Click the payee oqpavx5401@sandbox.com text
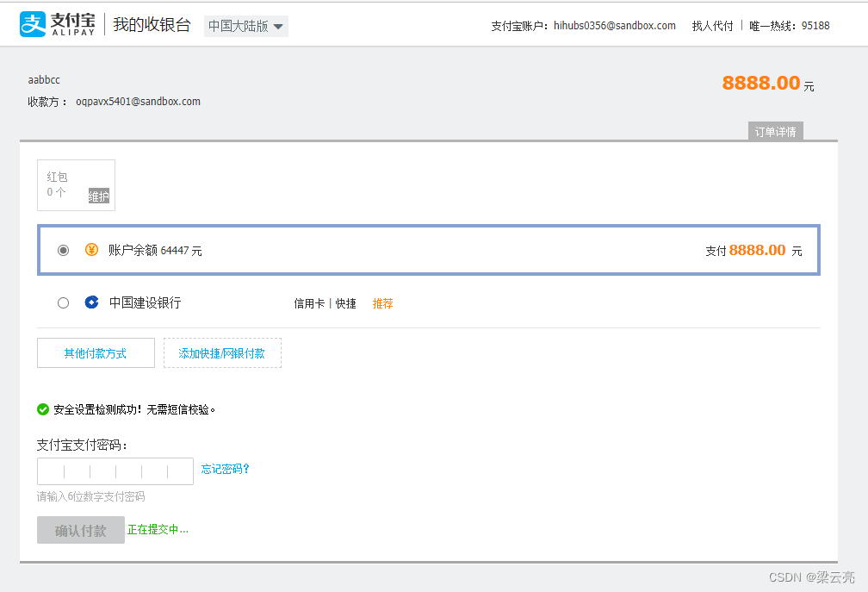Screen dimensions: 868x592 [138, 102]
